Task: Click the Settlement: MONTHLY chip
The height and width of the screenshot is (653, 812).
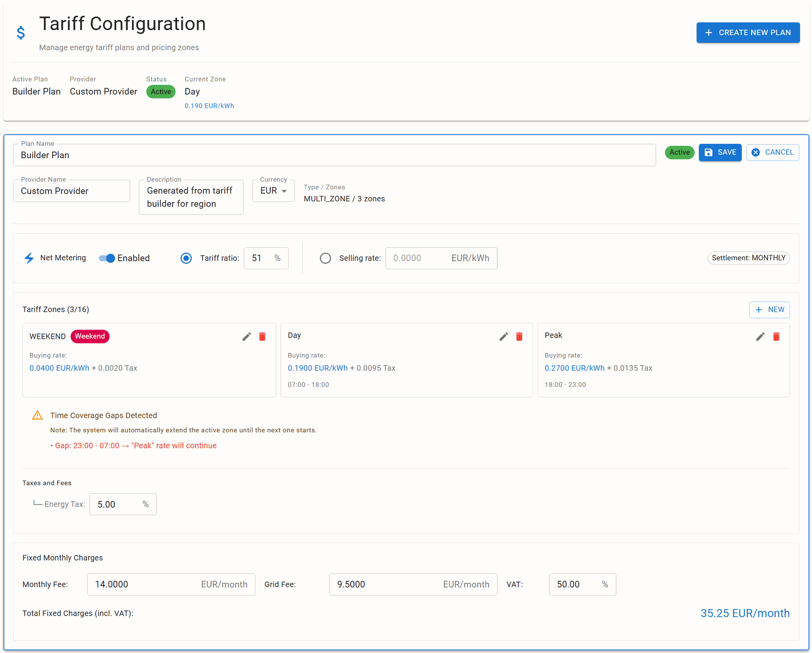Action: pos(748,258)
